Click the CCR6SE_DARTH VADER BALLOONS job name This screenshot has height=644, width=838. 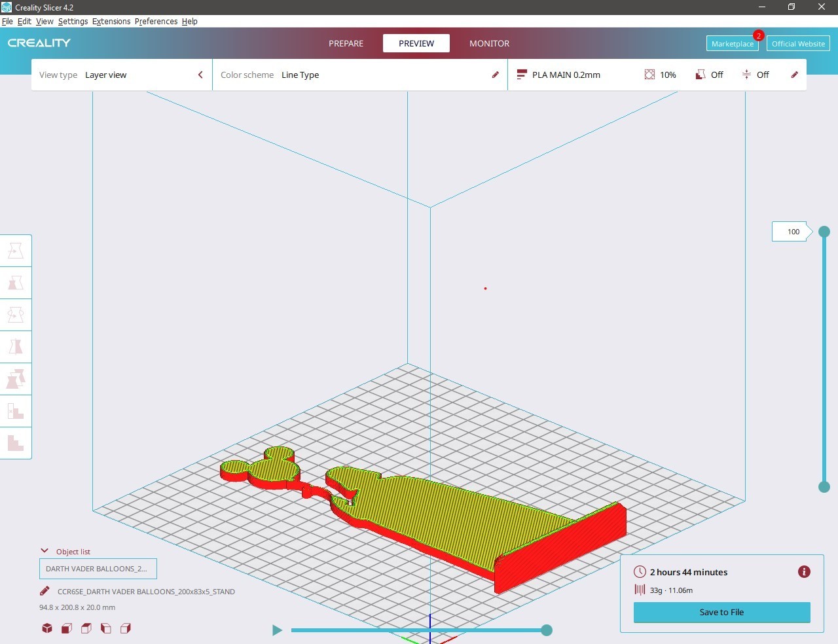coord(146,592)
